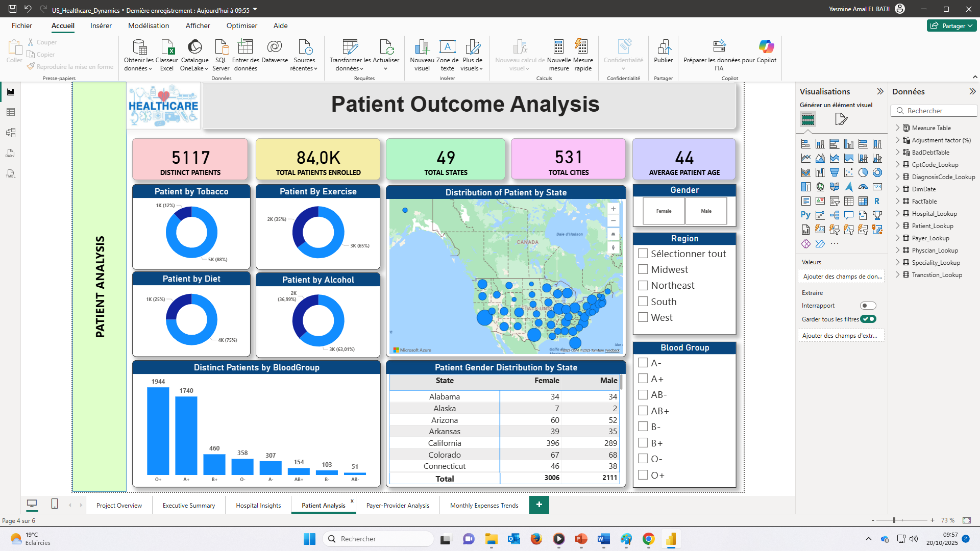The image size is (980, 551).
Task: Switch to table view in left sidebar
Action: tap(11, 112)
